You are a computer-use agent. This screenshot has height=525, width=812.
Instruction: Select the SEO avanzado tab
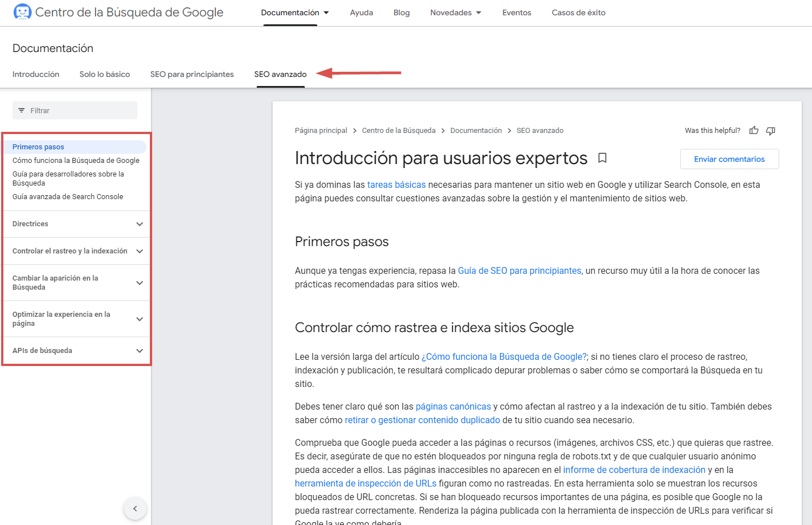tap(280, 74)
